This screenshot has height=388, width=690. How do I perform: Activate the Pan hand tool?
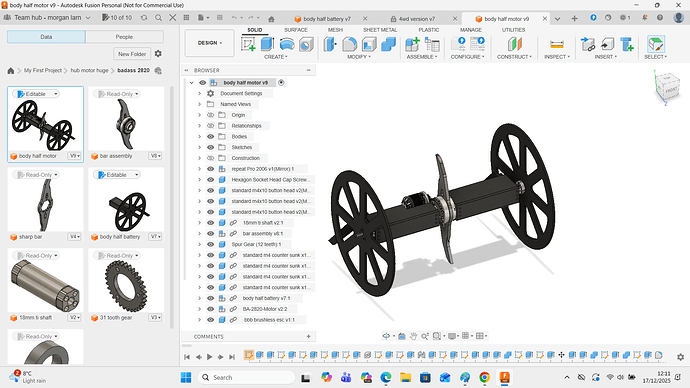(x=413, y=336)
